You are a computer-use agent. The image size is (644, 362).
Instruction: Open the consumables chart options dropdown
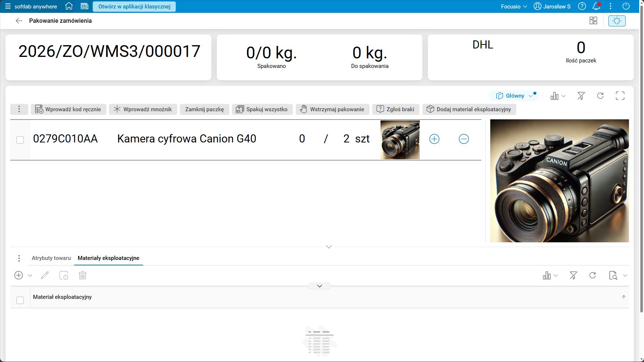[x=550, y=275]
